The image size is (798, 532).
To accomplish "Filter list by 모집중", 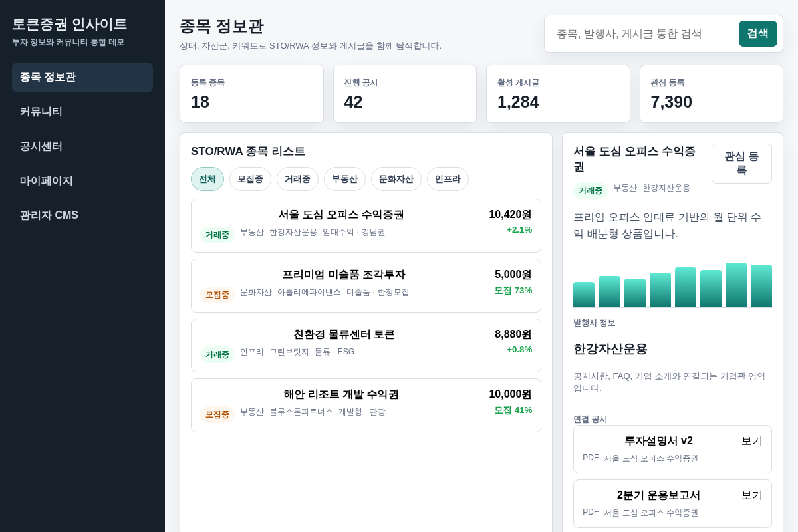I will pos(250,179).
